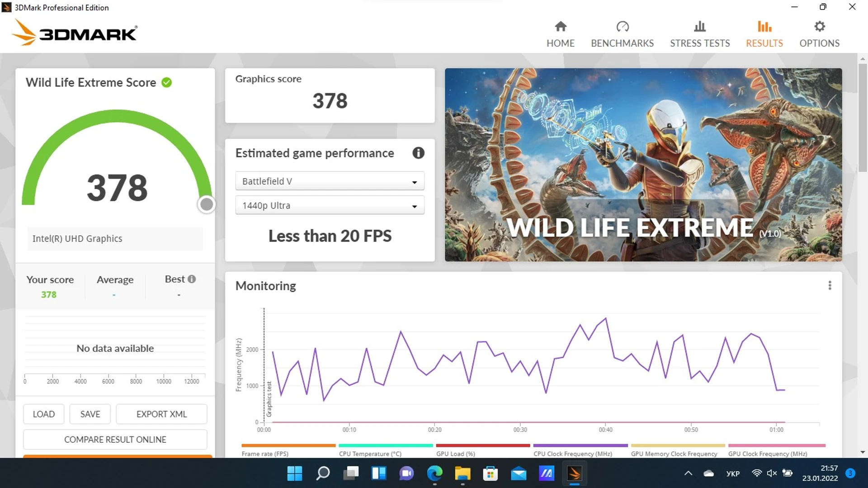This screenshot has width=868, height=488.
Task: Show hidden system tray icons
Action: pos(688,473)
